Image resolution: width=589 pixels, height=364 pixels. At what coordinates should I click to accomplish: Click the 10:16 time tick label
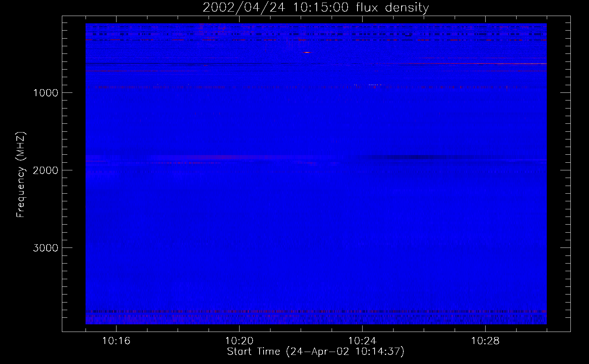tap(116, 341)
